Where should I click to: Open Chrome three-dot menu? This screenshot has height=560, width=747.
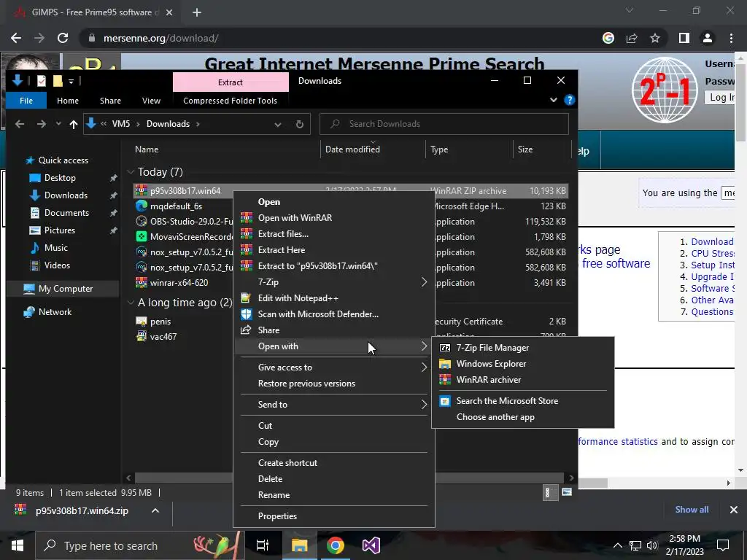(x=731, y=38)
